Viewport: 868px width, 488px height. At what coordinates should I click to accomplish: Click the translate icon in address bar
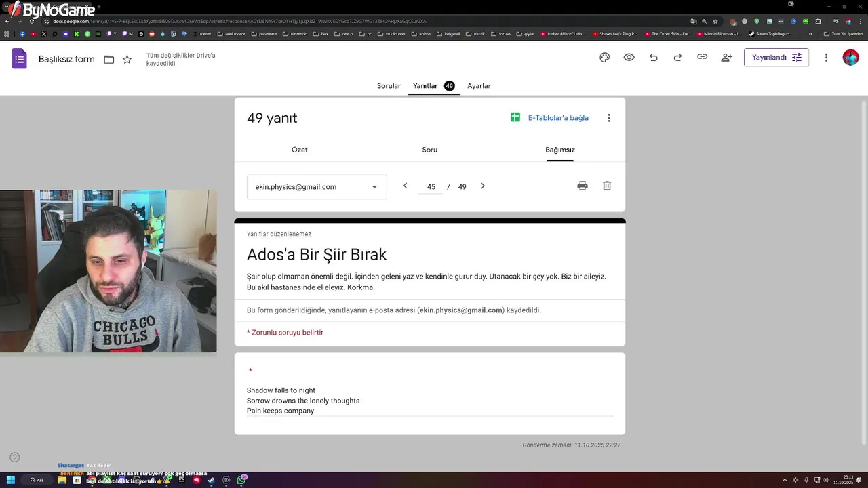(693, 21)
